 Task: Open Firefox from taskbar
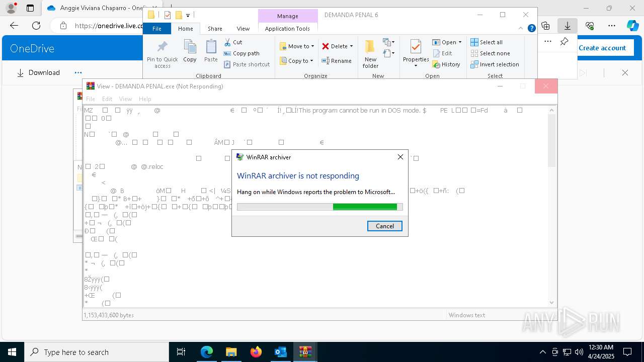point(256,352)
